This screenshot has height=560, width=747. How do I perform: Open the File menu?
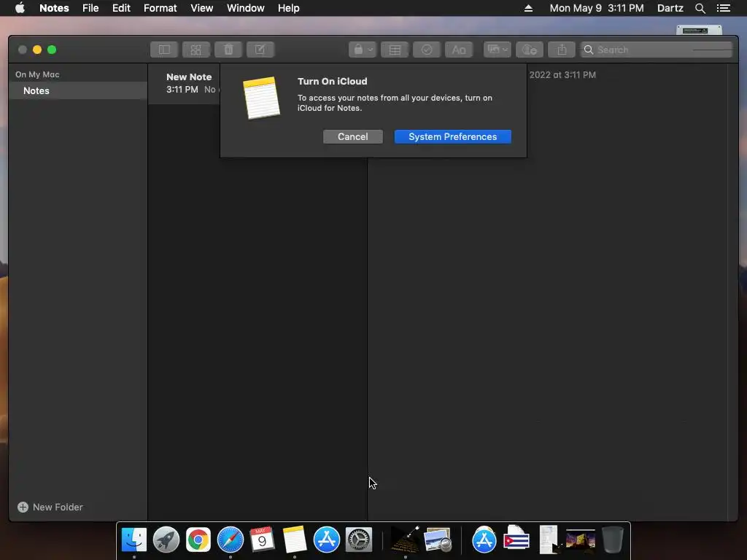click(90, 8)
